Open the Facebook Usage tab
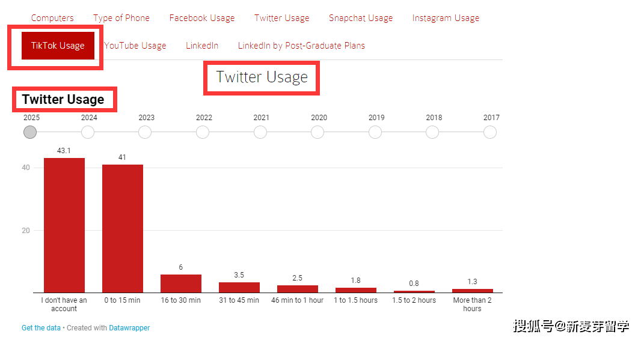The width and height of the screenshot is (644, 340). click(202, 18)
